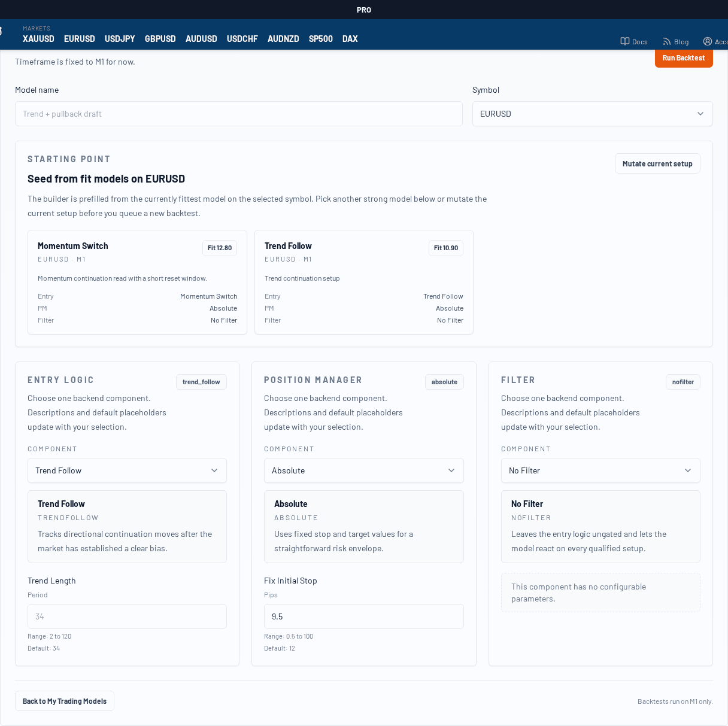
Task: Go to the SP500 market
Action: pos(320,39)
